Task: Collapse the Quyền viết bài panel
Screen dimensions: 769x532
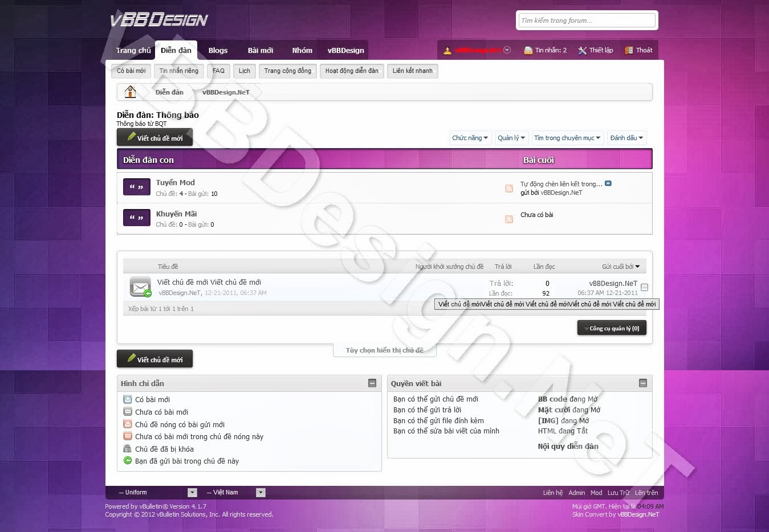Action: [643, 383]
